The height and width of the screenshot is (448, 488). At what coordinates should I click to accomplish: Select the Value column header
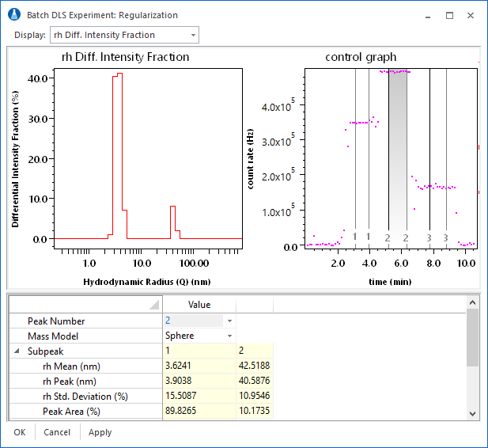tap(199, 304)
